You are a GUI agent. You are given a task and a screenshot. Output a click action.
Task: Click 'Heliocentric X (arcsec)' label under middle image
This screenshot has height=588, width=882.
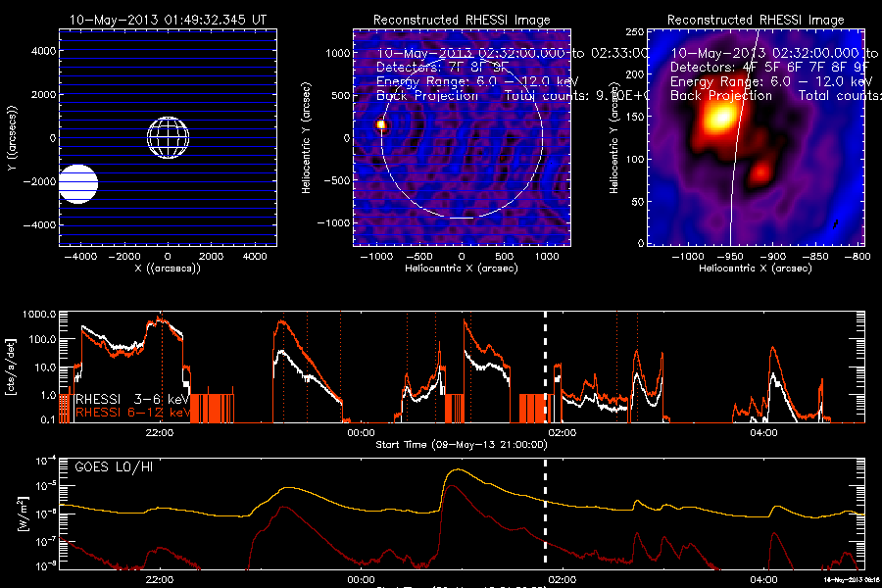pyautogui.click(x=462, y=269)
